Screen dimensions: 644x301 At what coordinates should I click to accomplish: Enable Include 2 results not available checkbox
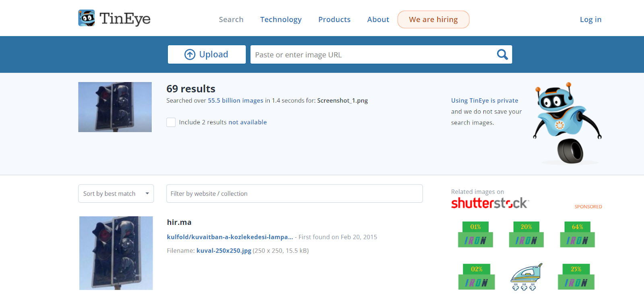coord(171,122)
